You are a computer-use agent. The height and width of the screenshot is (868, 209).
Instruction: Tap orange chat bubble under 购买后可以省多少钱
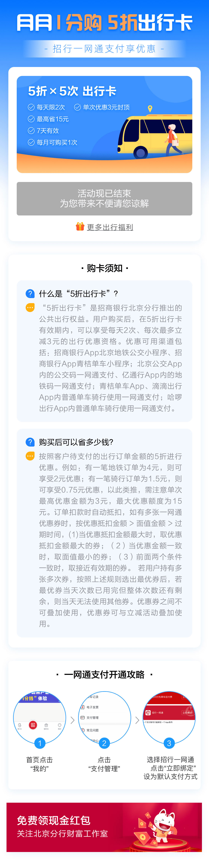(x=30, y=456)
